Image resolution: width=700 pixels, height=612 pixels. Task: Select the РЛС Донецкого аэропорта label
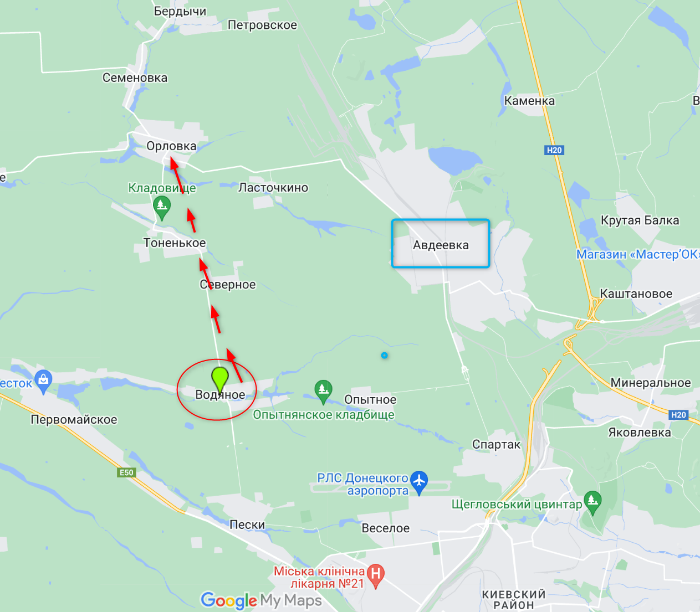tap(362, 484)
